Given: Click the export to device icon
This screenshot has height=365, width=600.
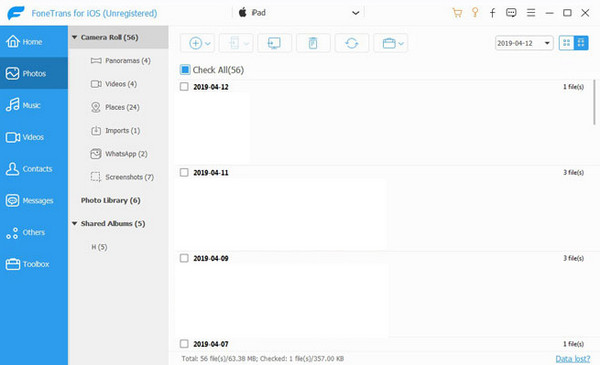Looking at the screenshot, I should [234, 43].
